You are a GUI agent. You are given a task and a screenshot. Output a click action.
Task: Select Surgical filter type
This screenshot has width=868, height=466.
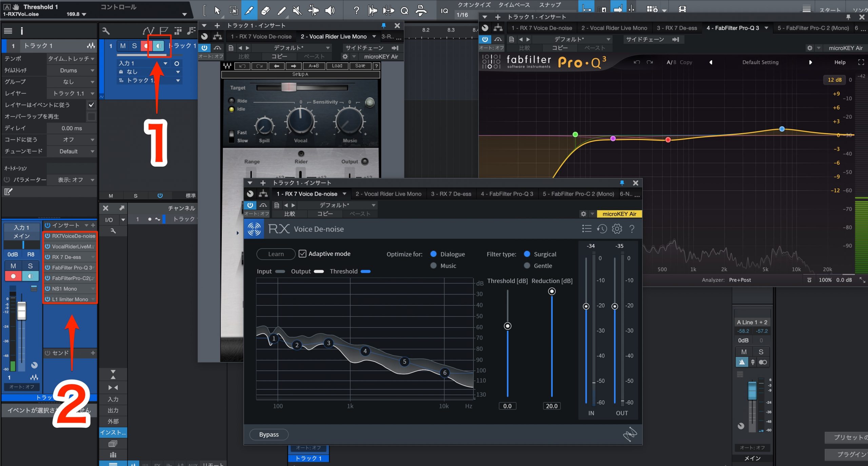(x=527, y=254)
